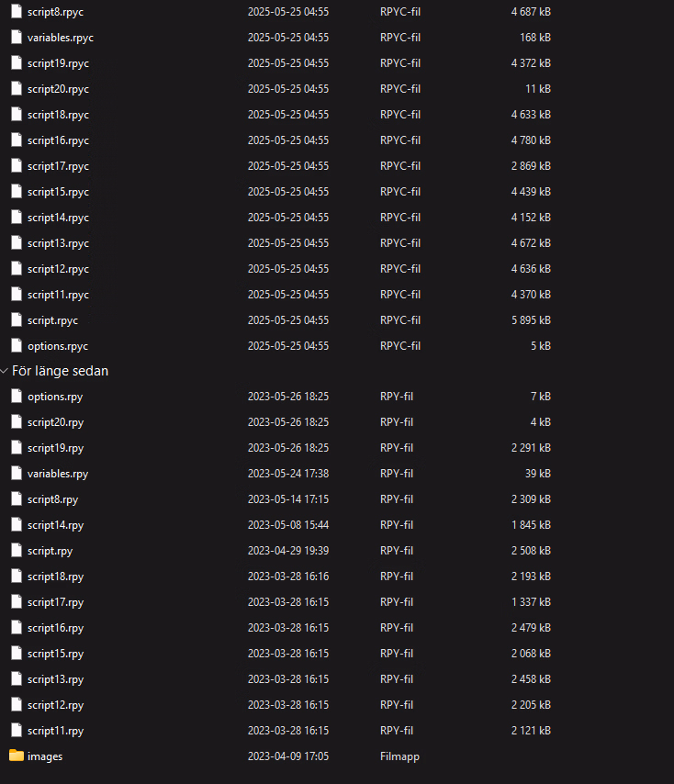
Task: Select the options.rpy file icon
Action: click(17, 396)
